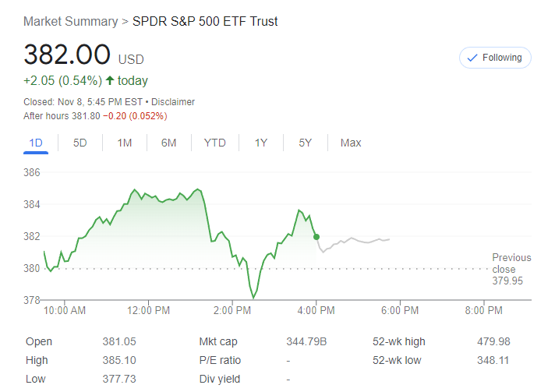The width and height of the screenshot is (555, 392).
Task: Click the chart peak near 12:00 PM
Action: click(134, 189)
